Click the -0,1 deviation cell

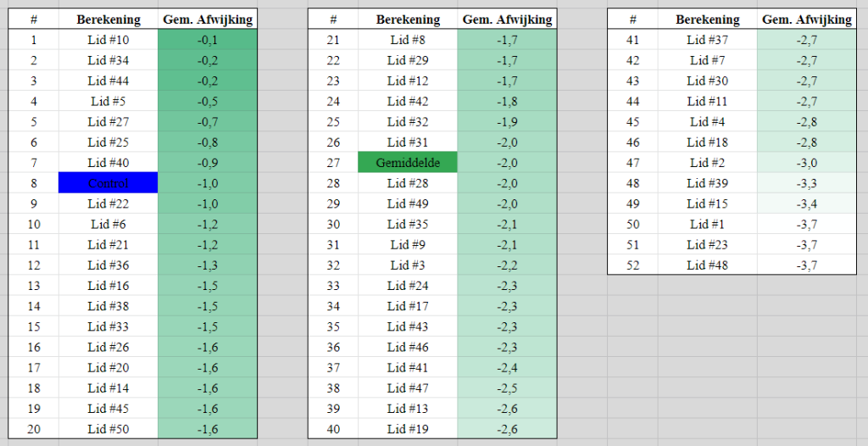tap(208, 40)
